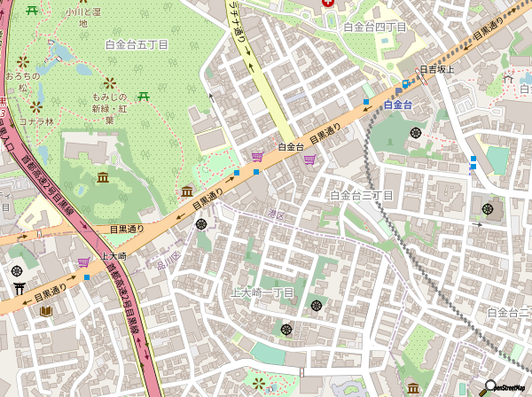Screen dimensions: 532x397
Task: Click the picnic table icon beside もみじの新緑 label
Action: pyautogui.click(x=144, y=97)
